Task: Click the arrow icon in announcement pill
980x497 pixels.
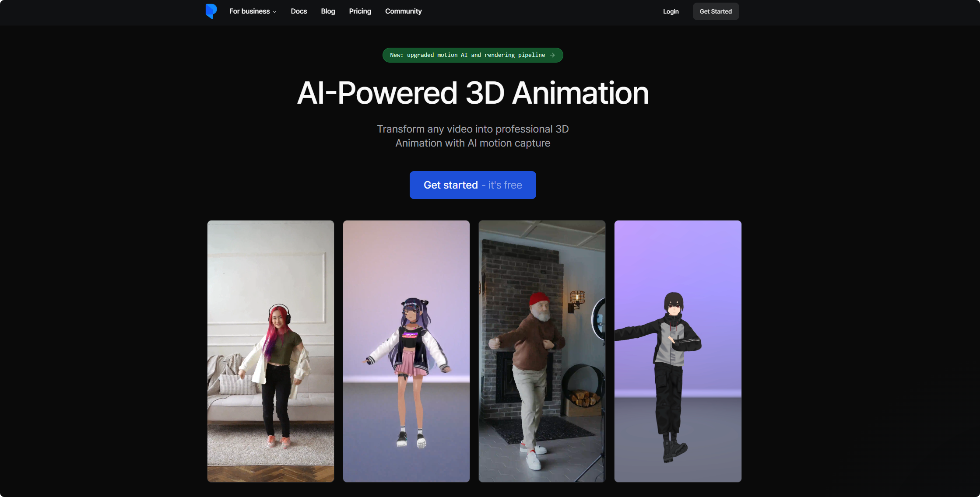Action: [x=552, y=55]
